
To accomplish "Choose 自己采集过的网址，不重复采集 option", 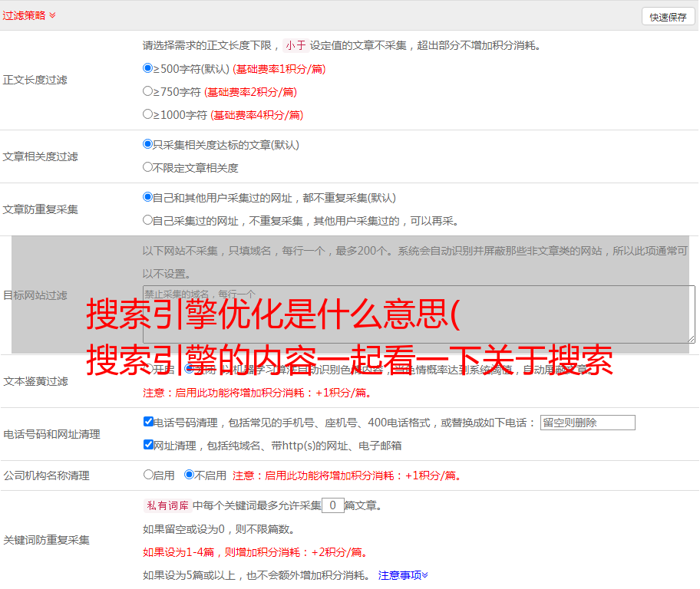I will coord(148,220).
